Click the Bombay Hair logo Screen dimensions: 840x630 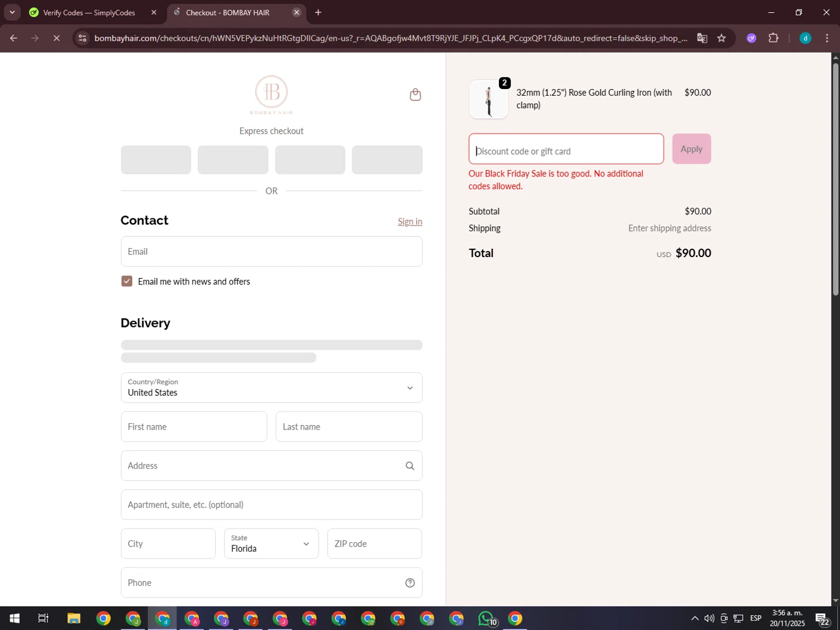pos(272,95)
